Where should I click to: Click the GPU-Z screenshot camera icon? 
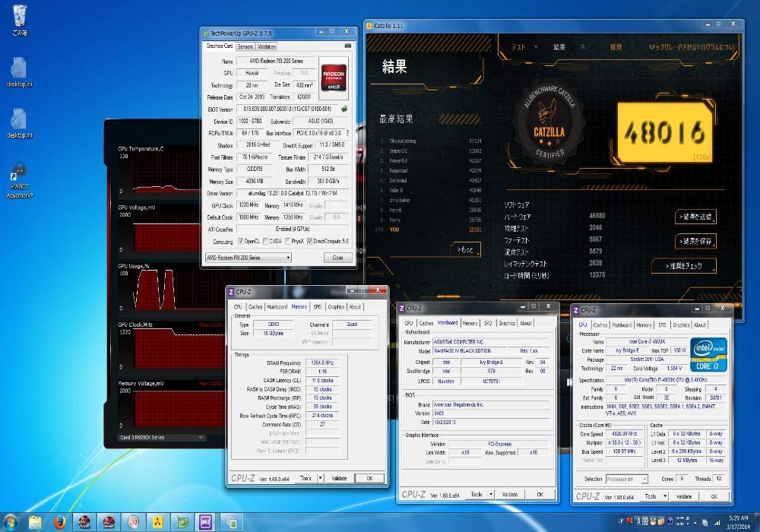tap(347, 46)
